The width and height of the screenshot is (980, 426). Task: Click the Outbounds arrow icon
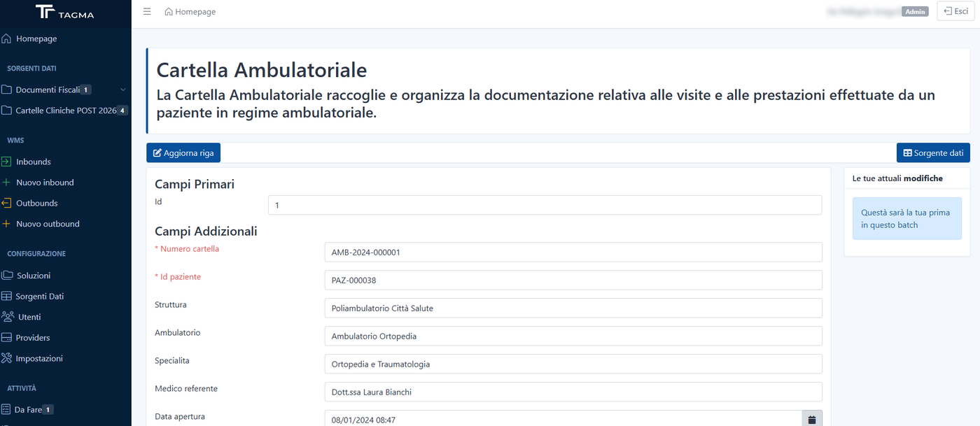point(6,204)
